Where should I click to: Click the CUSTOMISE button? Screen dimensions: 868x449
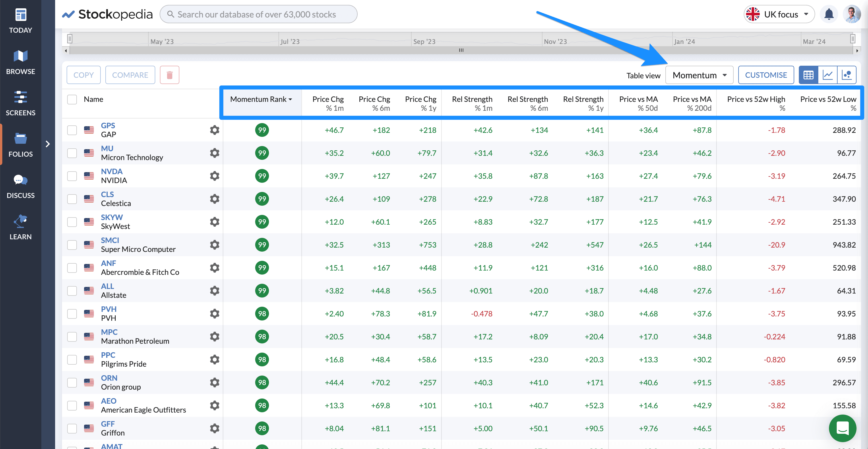point(766,75)
